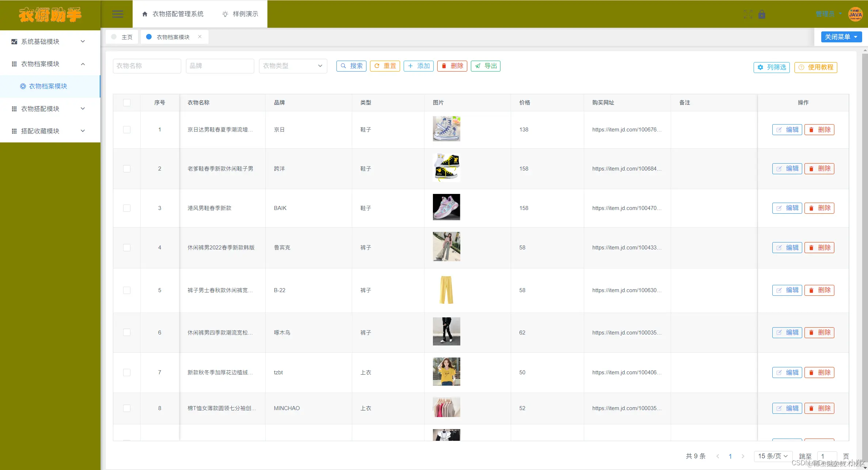Tick the checkbox for row 4
Viewport: 868px width, 470px height.
coord(127,248)
